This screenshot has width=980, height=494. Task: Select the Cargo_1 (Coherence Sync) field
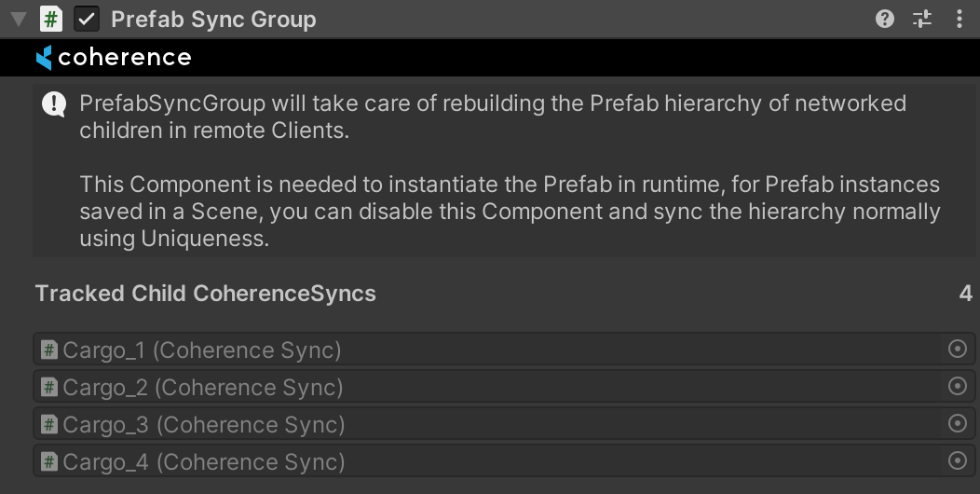point(466,350)
